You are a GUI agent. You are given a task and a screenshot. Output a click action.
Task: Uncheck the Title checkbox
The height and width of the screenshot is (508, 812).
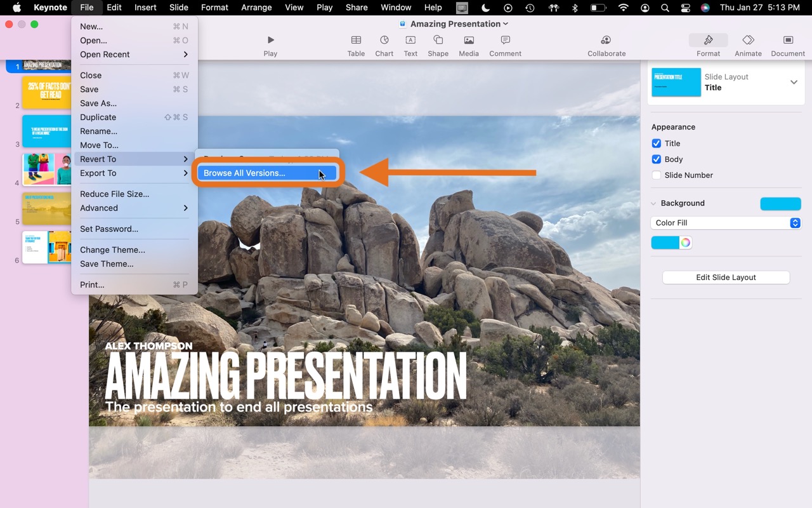(x=657, y=144)
